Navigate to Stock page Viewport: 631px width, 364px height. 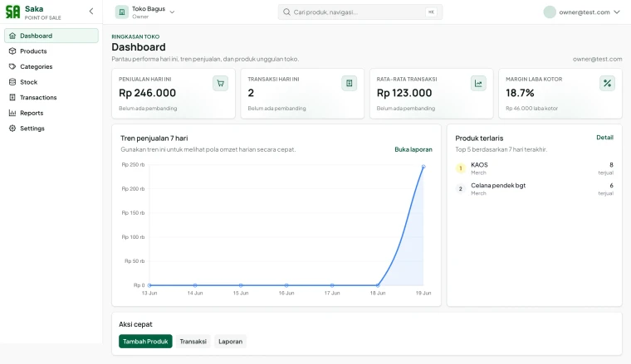[x=51, y=82]
